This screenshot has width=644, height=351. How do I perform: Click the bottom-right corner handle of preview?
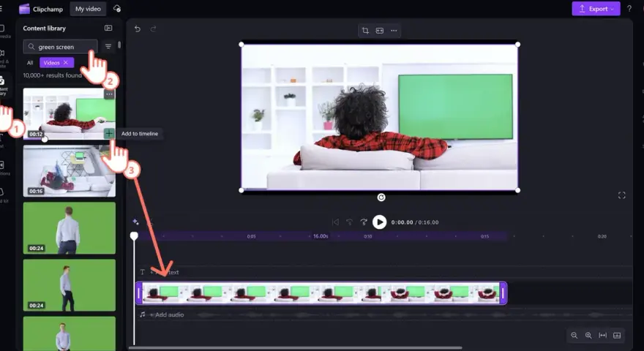click(517, 190)
